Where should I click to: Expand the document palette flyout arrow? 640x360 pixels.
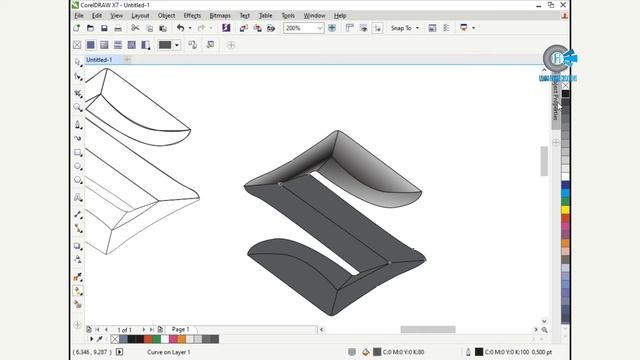(x=91, y=339)
